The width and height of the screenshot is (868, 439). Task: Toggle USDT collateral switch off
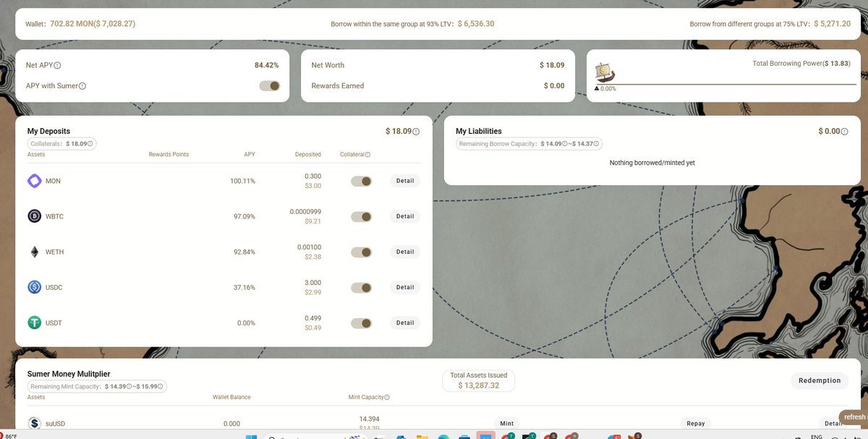point(361,323)
